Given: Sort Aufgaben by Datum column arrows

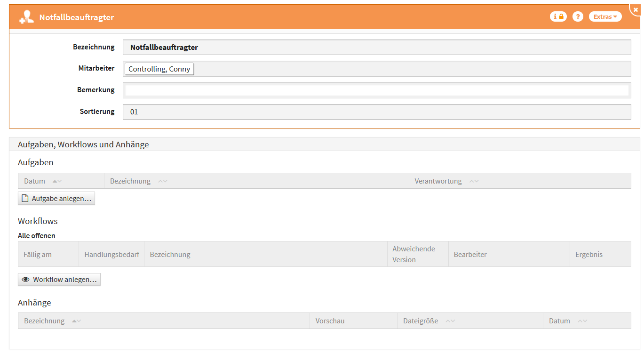Looking at the screenshot, I should [57, 181].
